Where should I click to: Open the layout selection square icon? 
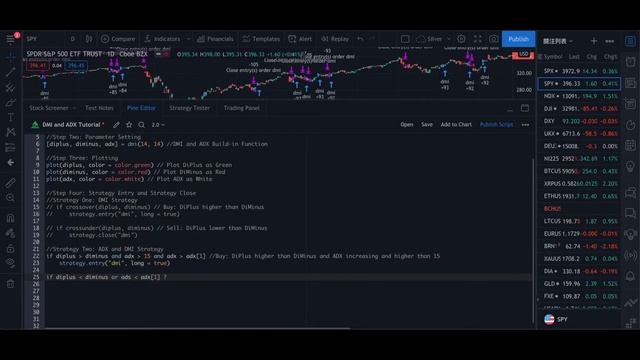[405, 39]
